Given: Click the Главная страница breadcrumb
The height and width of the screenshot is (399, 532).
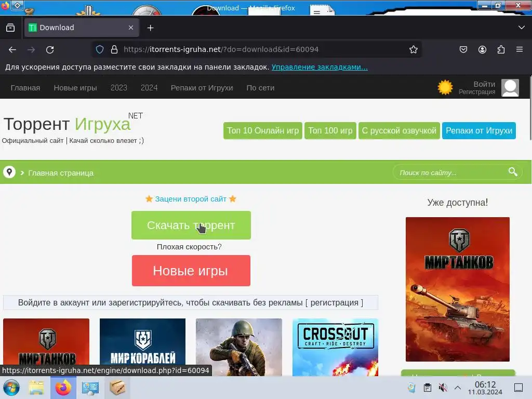Looking at the screenshot, I should (61, 173).
